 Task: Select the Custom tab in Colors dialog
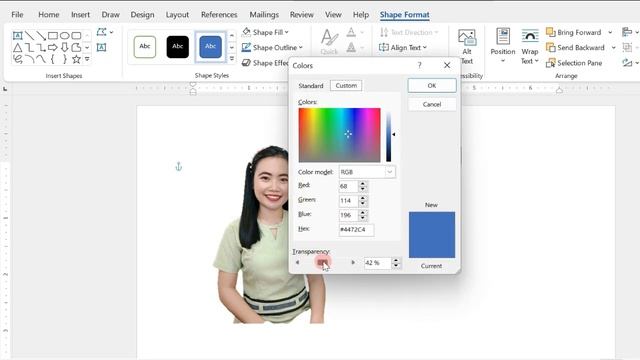[x=346, y=86]
